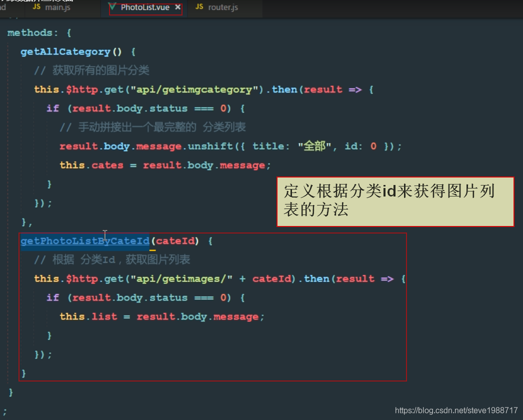The height and width of the screenshot is (420, 523).
Task: Click the cateId parameter in method signature
Action: [175, 241]
